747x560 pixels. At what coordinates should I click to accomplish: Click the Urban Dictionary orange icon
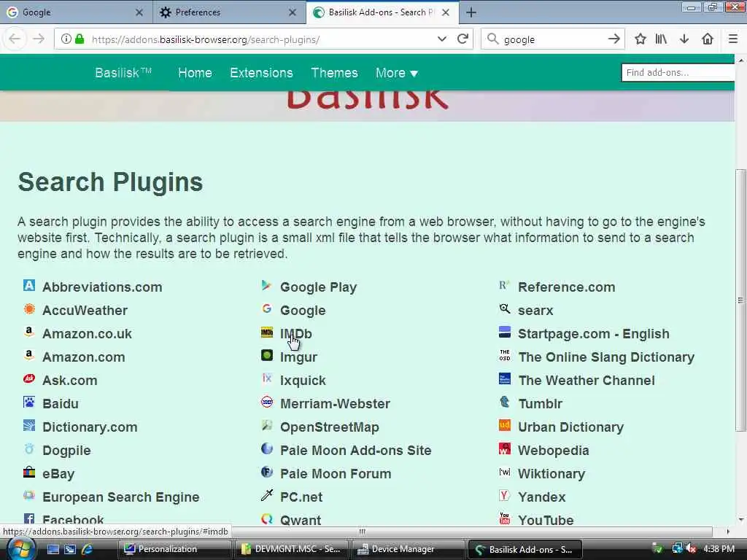505,425
